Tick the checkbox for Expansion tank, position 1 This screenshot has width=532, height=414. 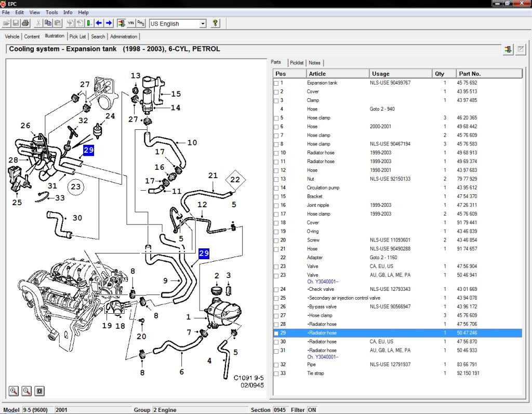(x=276, y=83)
